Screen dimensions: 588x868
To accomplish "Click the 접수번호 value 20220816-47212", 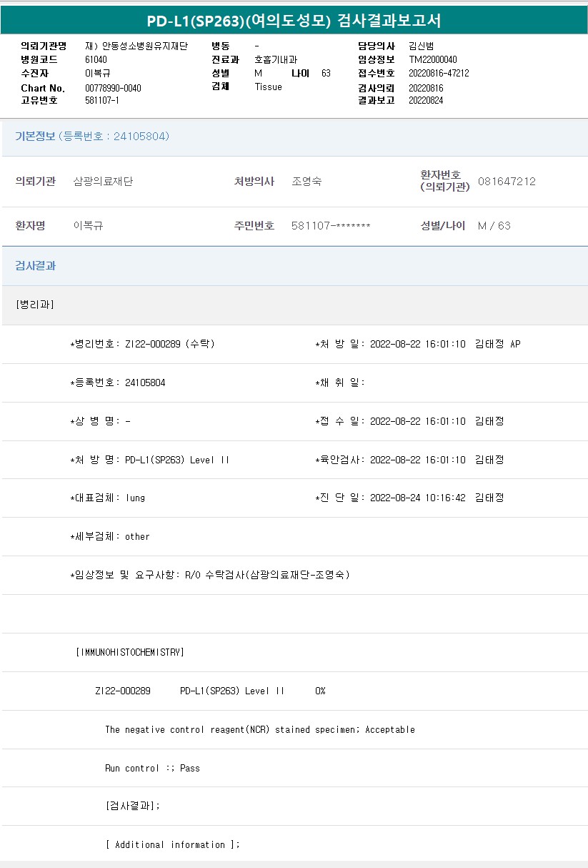I will [439, 74].
